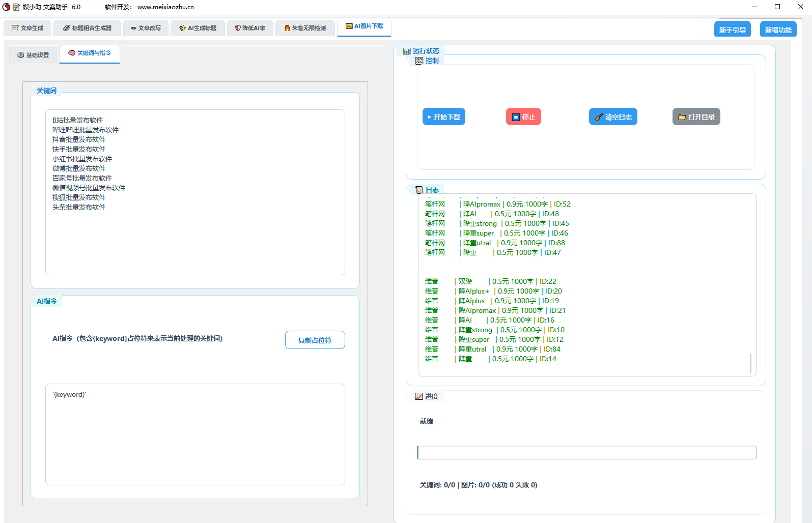Open the 基础设置 sub-tab

(x=33, y=55)
